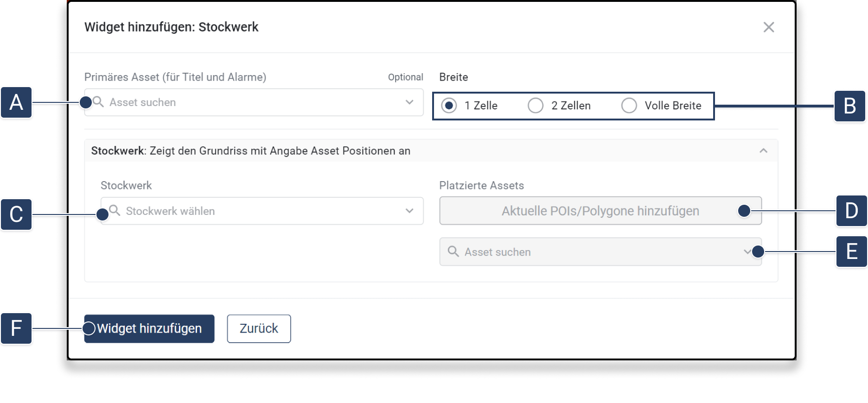This screenshot has height=403, width=868.
Task: Click the magnifier icon in Stockwerk wählen field
Action: (x=115, y=211)
